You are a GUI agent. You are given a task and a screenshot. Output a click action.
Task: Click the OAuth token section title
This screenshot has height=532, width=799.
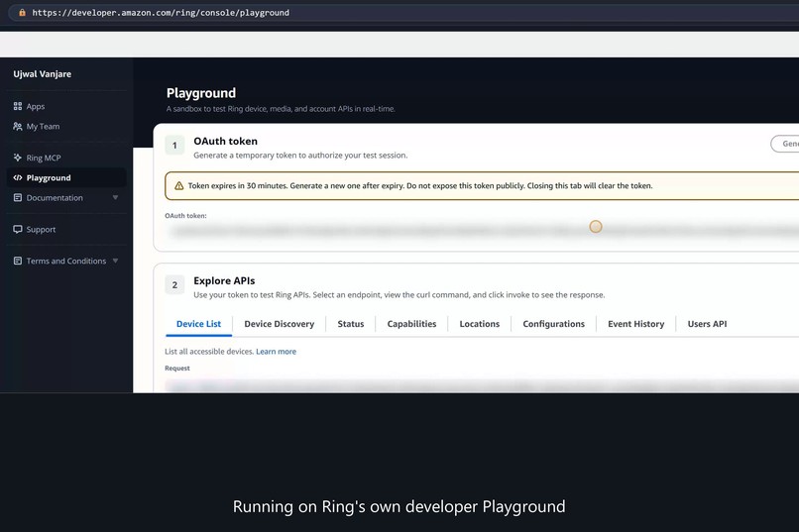click(x=226, y=141)
